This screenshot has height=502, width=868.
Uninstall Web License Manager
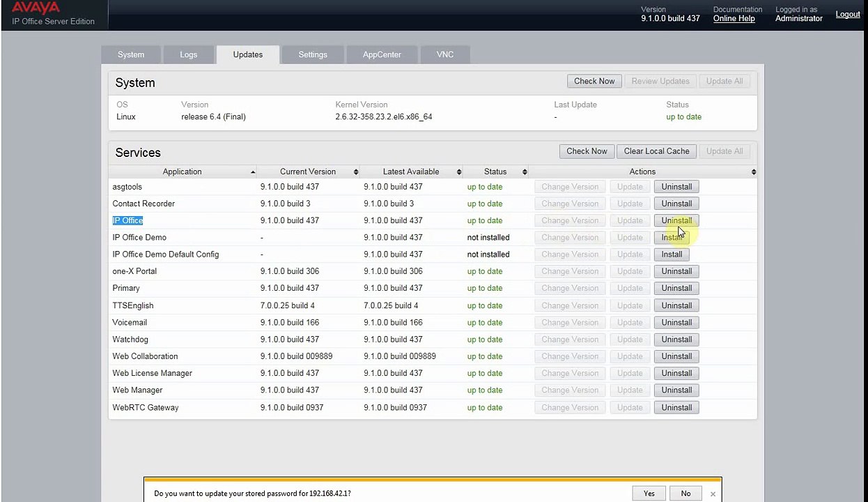[x=676, y=373]
